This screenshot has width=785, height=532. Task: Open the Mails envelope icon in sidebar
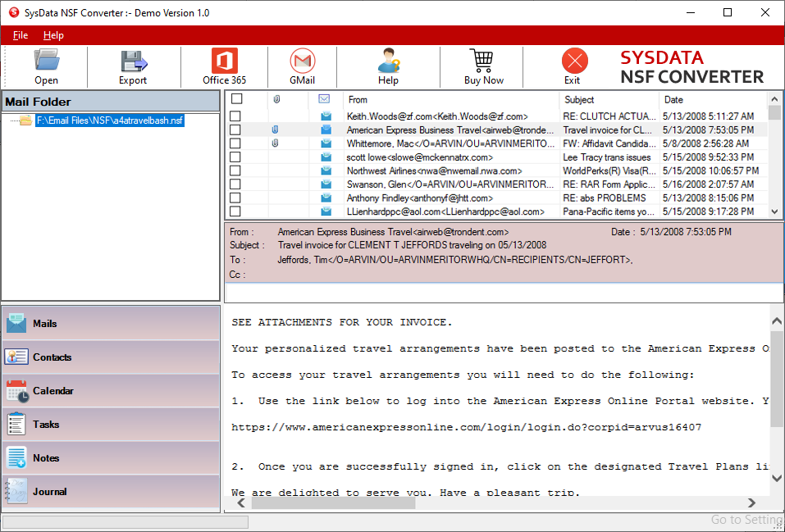(16, 323)
